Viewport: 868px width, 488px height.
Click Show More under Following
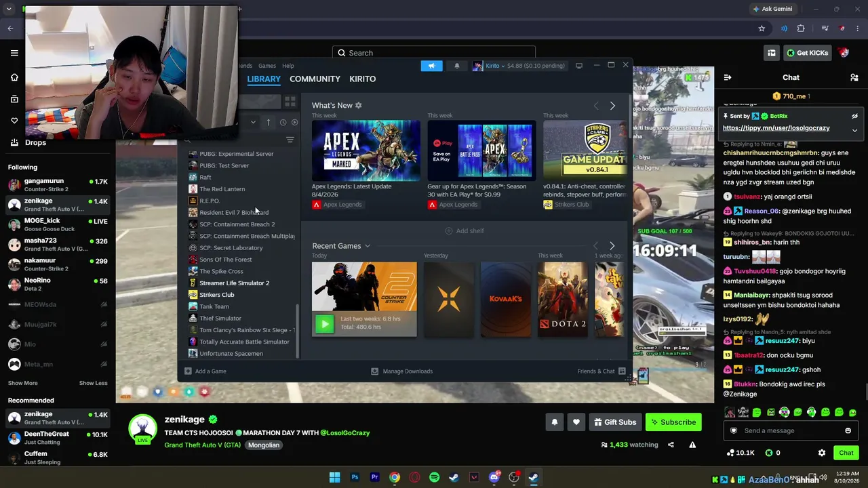pos(23,383)
